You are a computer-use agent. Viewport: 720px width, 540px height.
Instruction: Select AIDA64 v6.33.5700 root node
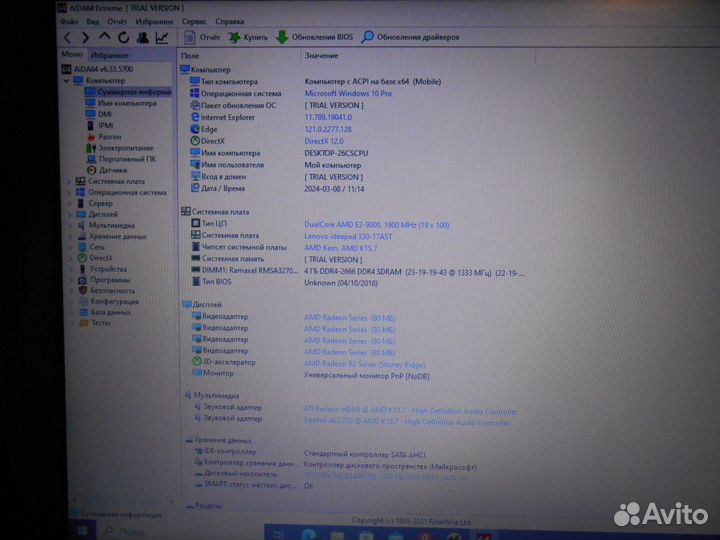[103, 69]
